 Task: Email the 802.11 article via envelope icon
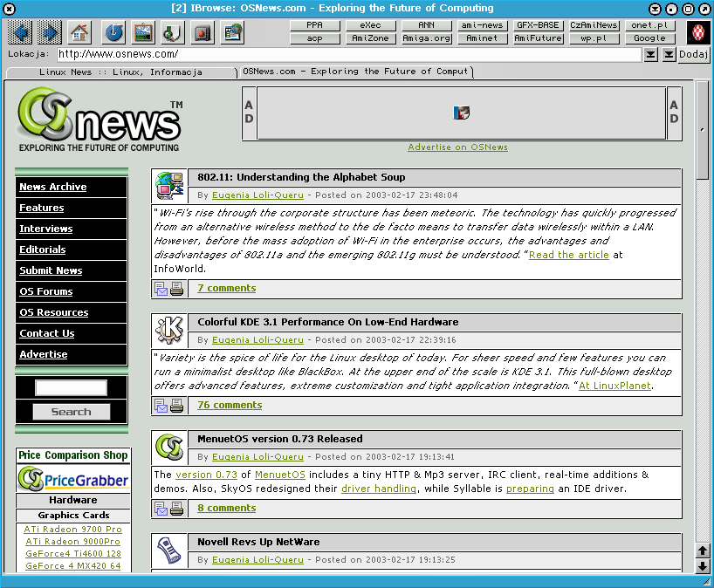161,289
